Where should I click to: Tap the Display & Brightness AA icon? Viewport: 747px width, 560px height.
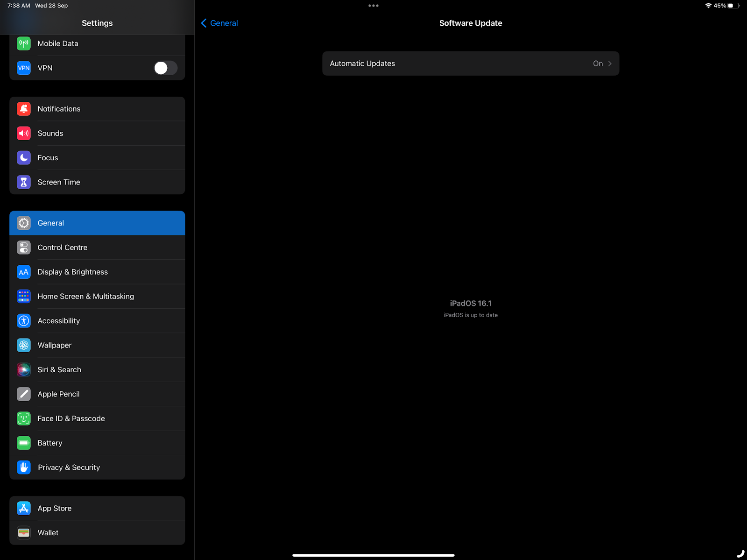(x=24, y=272)
